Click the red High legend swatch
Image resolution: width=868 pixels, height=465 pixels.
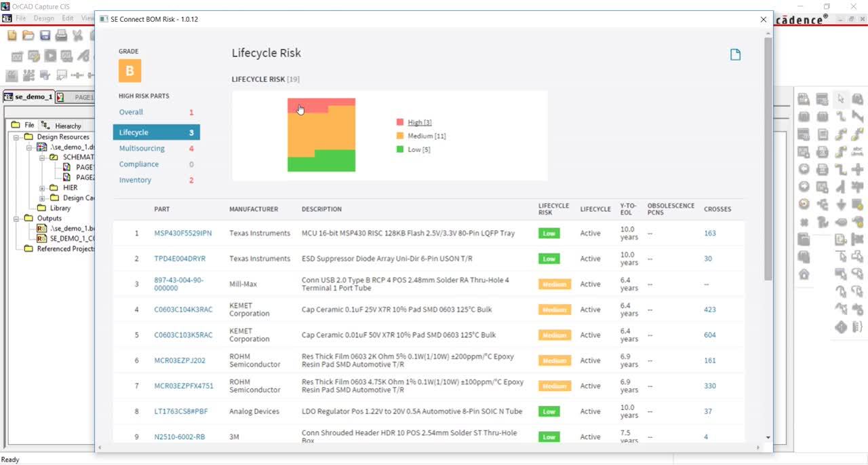400,122
